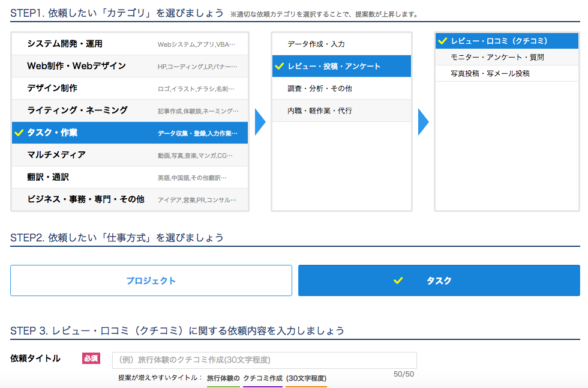The height and width of the screenshot is (388, 588).
Task: Select the データ作成・入力 subcategory
Action: point(341,44)
